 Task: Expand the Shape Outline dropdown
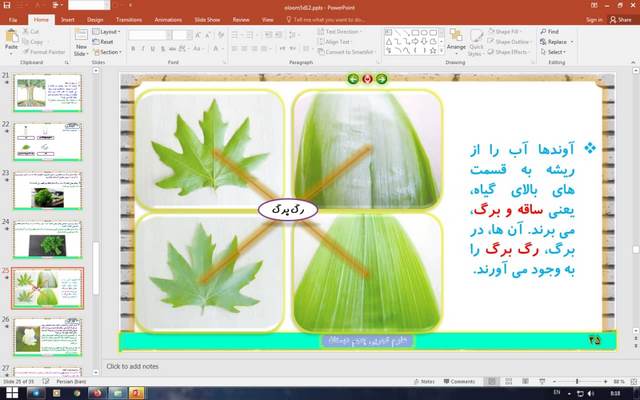click(509, 42)
